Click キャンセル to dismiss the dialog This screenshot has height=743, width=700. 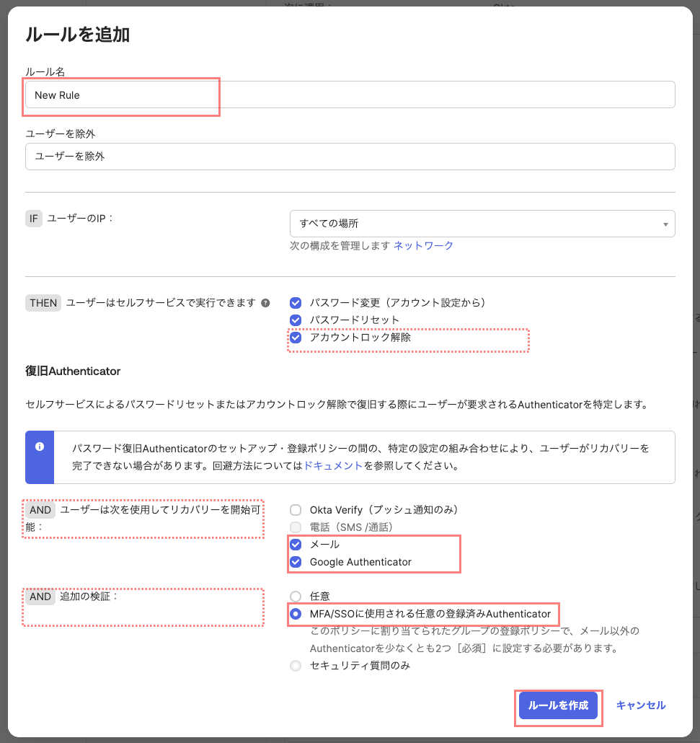[640, 705]
